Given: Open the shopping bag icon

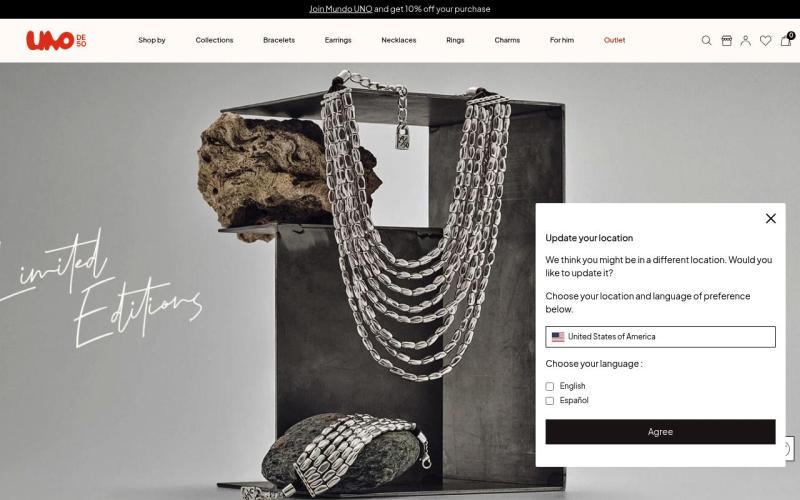Looking at the screenshot, I should [x=786, y=40].
